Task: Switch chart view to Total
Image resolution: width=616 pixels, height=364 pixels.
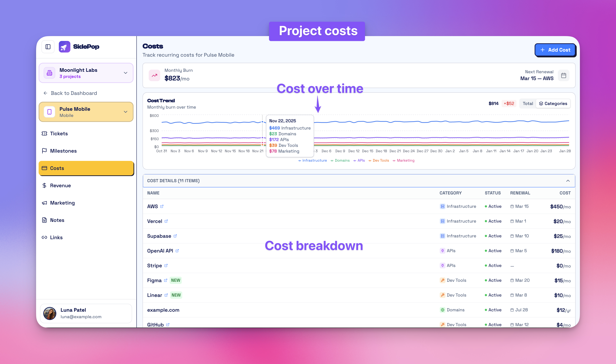Action: click(528, 104)
